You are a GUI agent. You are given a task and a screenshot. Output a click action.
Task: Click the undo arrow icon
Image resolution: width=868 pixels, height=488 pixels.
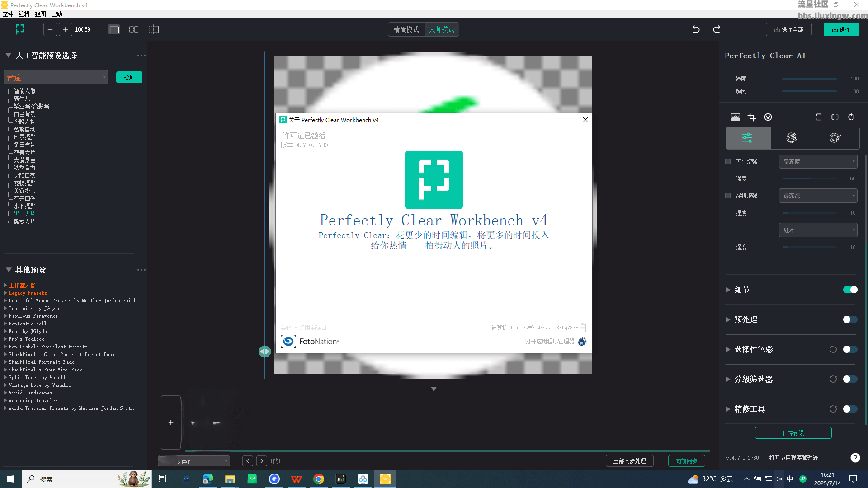696,29
